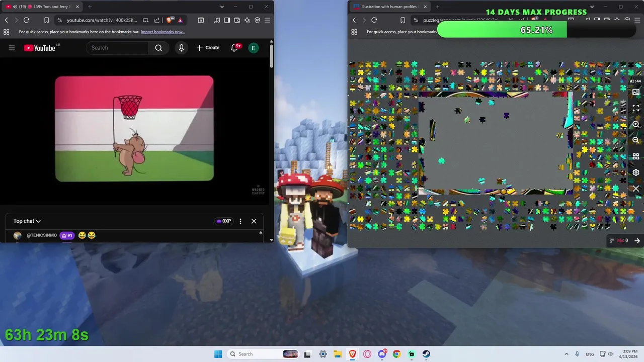Show hidden system tray icons

click(x=566, y=354)
